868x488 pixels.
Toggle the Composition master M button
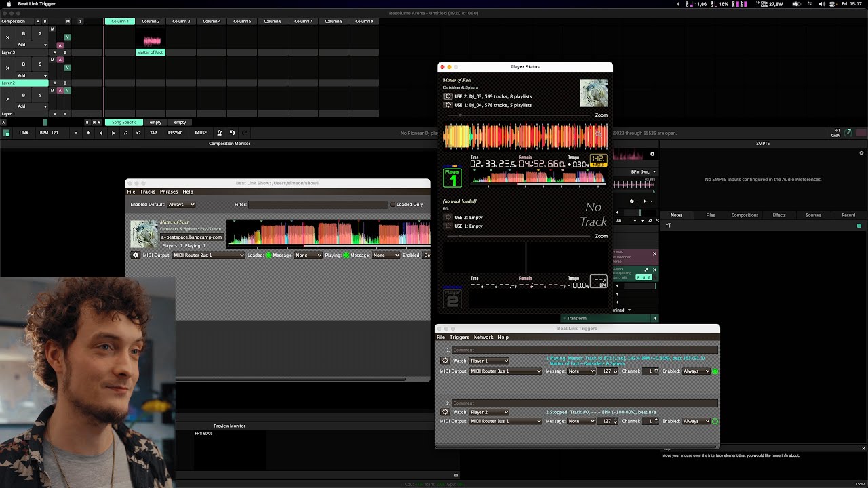tap(68, 22)
